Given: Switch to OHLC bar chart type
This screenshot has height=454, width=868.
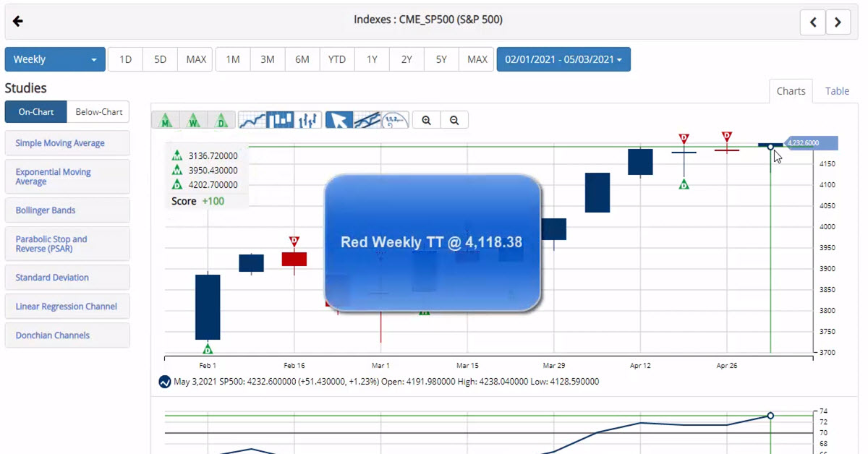Looking at the screenshot, I should coord(308,120).
